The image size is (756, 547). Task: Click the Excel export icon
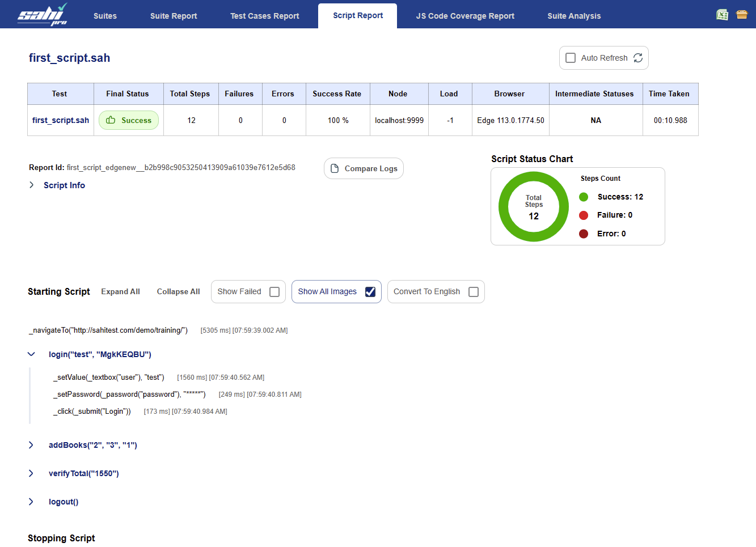[x=722, y=15]
